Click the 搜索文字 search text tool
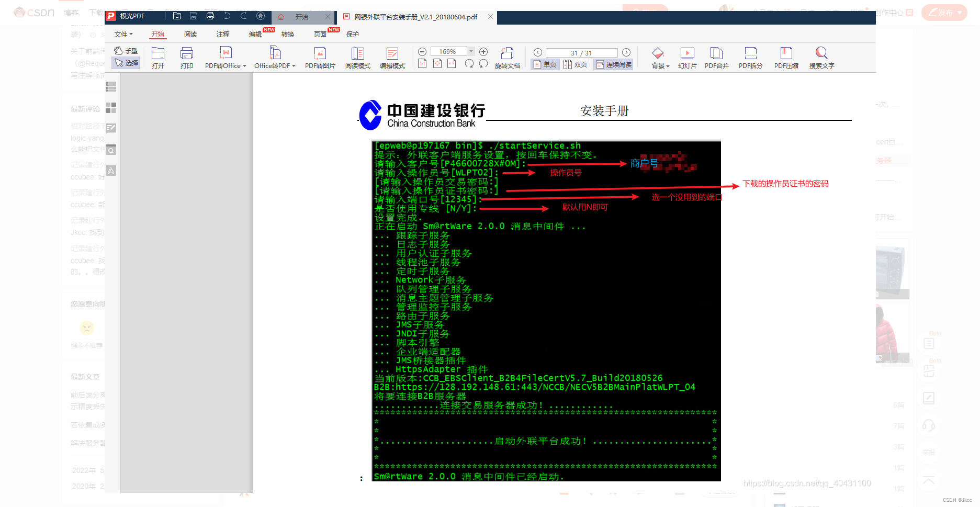This screenshot has width=980, height=507. (x=822, y=58)
